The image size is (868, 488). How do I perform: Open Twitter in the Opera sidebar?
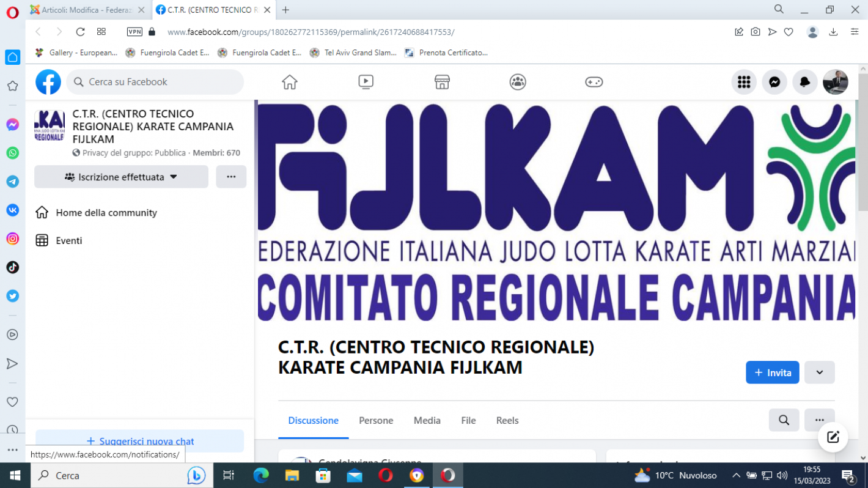click(12, 296)
